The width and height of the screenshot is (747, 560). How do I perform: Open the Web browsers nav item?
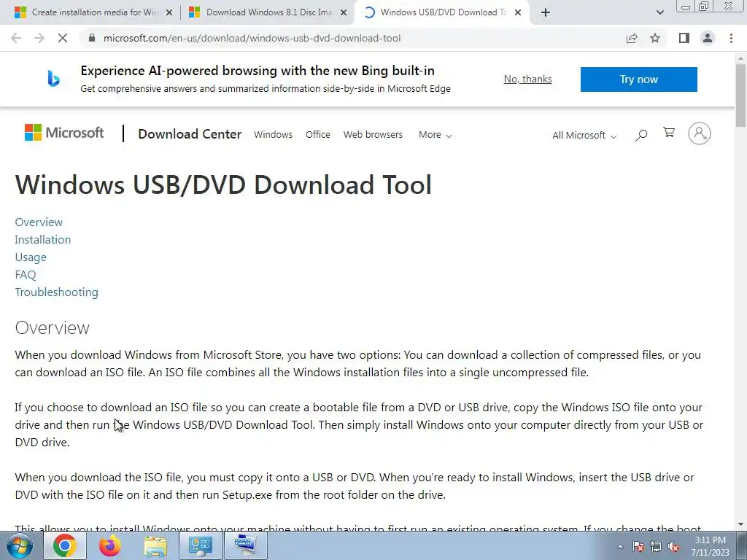pos(373,135)
